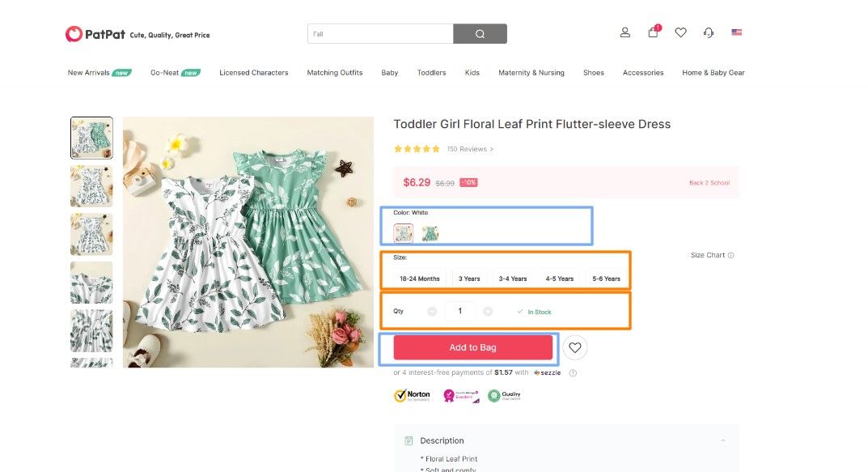Click the customer support headset icon

(709, 32)
